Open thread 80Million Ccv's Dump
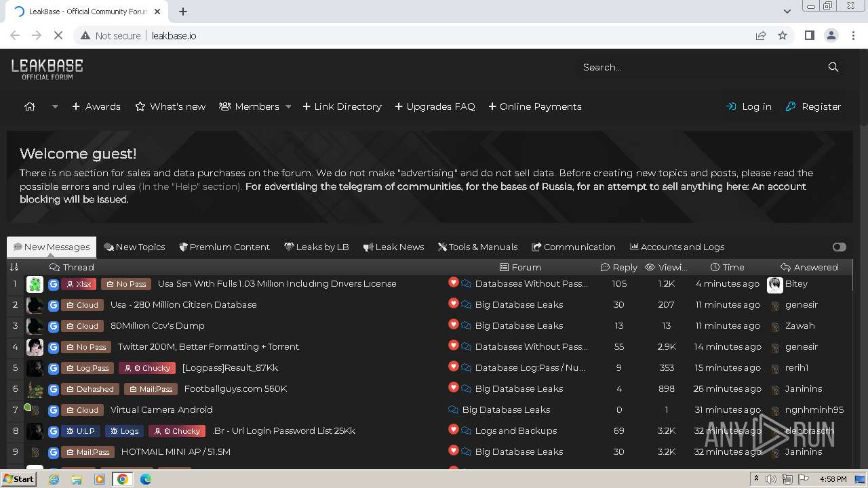The height and width of the screenshot is (488, 868). [x=157, y=325]
